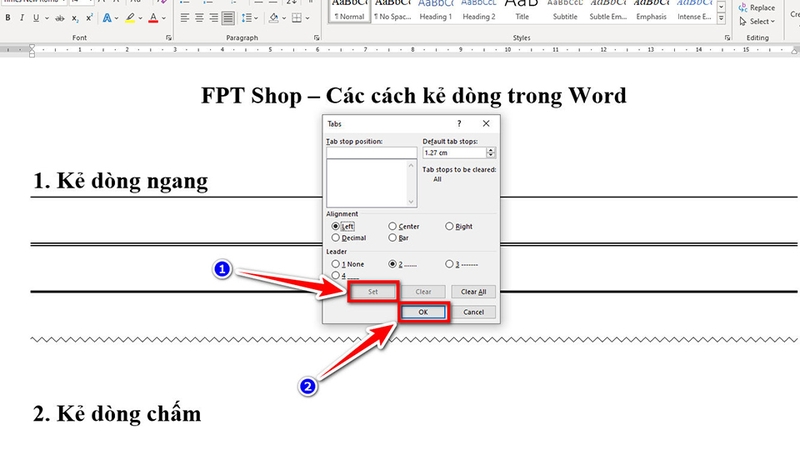Expand the Borders dropdown arrow
This screenshot has height=460, width=800.
[x=307, y=18]
